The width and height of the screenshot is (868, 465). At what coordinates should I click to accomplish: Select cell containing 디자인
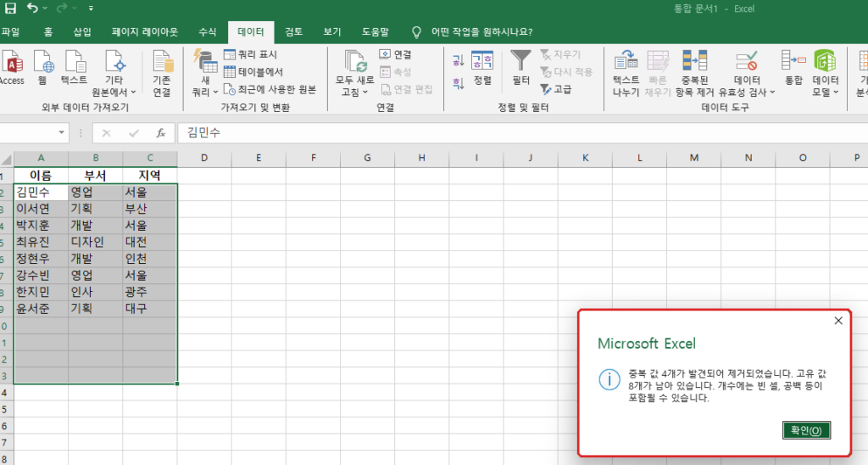(95, 242)
